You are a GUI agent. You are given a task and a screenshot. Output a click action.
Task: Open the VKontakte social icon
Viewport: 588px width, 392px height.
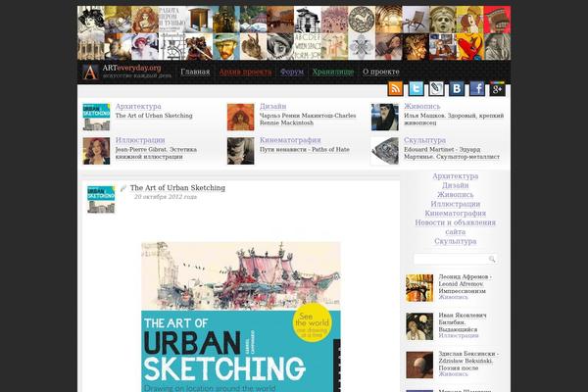(x=457, y=88)
